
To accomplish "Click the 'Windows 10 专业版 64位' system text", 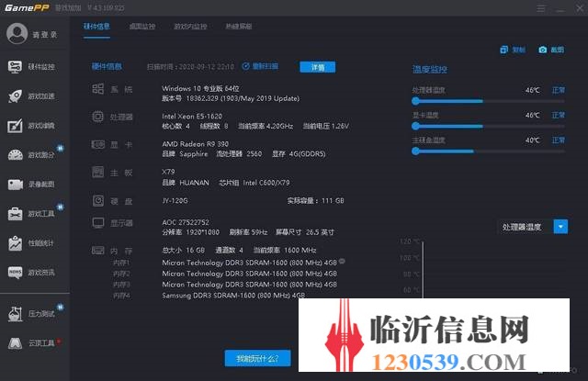I will pos(200,88).
